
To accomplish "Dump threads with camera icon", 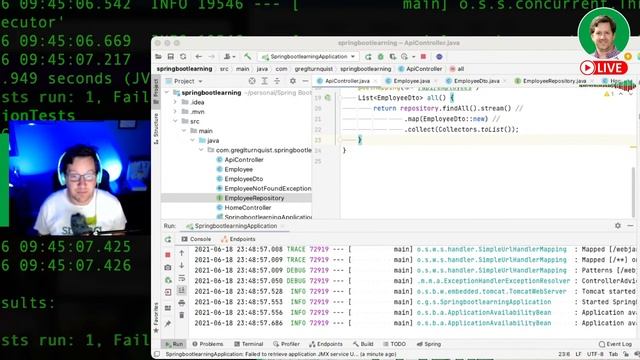I will click(x=168, y=267).
